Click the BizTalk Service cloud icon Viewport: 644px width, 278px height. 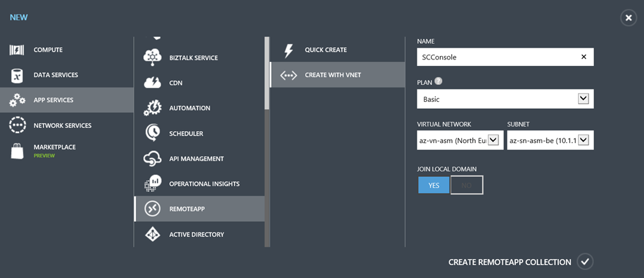click(152, 57)
